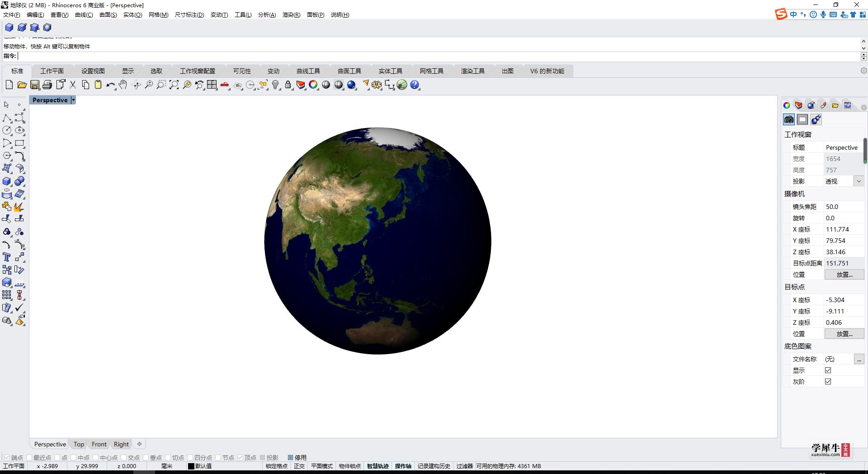The width and height of the screenshot is (868, 474).
Task: Click the padlock lock objects icon
Action: click(x=288, y=85)
